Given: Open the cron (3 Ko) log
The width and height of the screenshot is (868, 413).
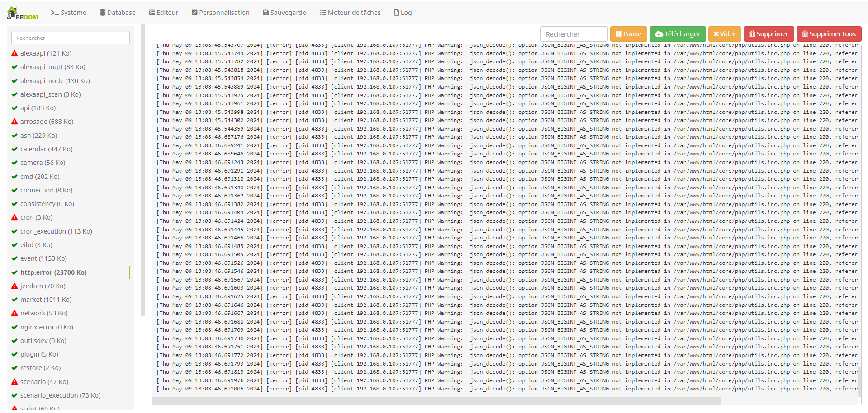Looking at the screenshot, I should pos(36,217).
